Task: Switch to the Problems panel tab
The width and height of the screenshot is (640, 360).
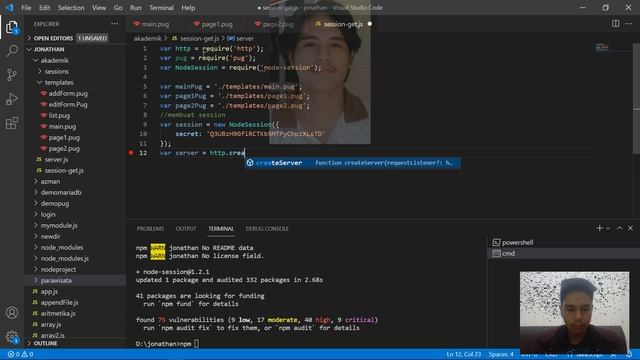Action: pyautogui.click(x=150, y=229)
